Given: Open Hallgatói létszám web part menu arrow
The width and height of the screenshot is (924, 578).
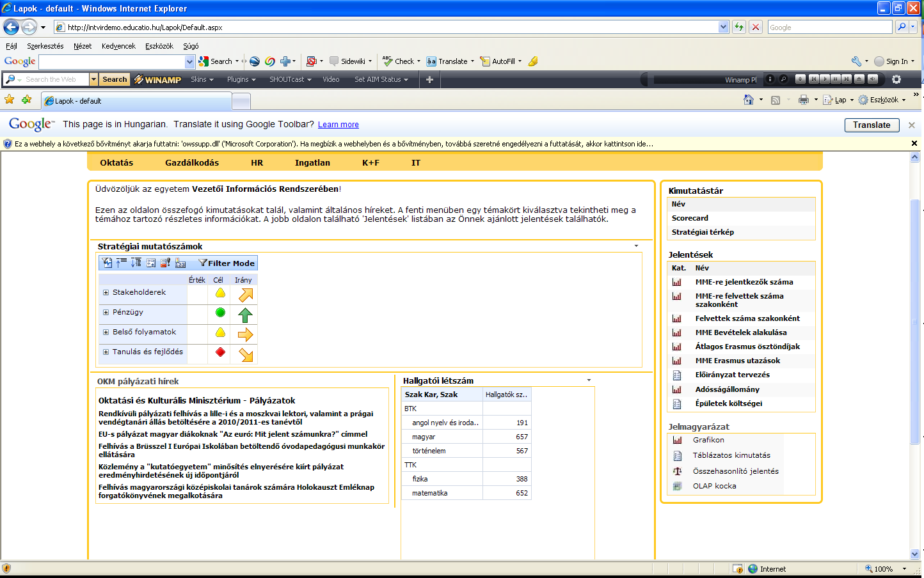Looking at the screenshot, I should click(589, 380).
